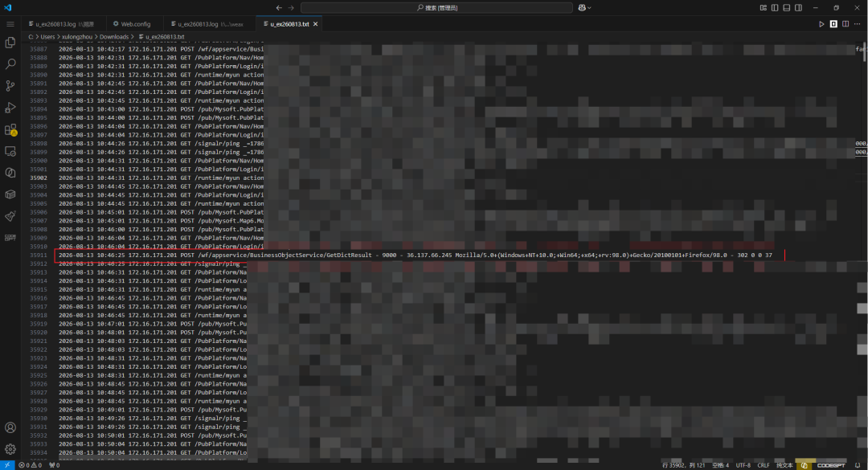Viewport: 868px width, 470px height.
Task: Open the Explorer view in activity bar
Action: 10,43
